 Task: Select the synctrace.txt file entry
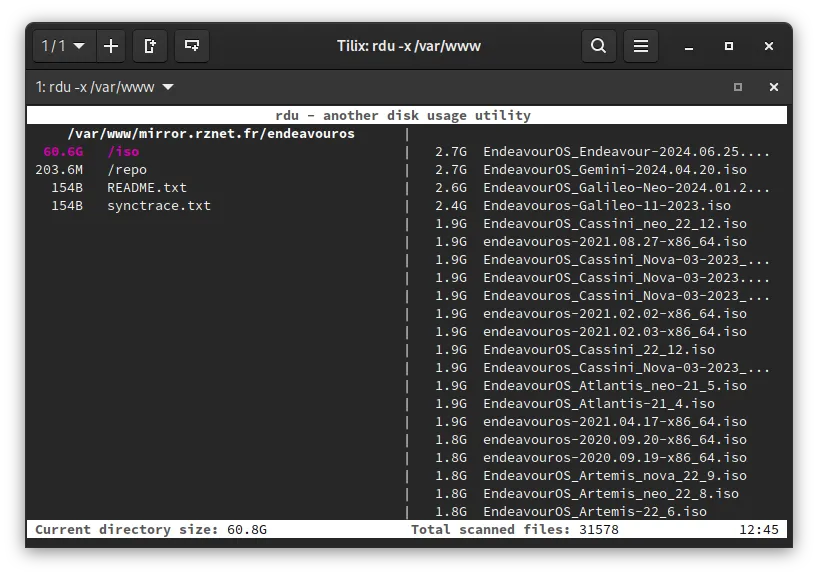(x=158, y=205)
